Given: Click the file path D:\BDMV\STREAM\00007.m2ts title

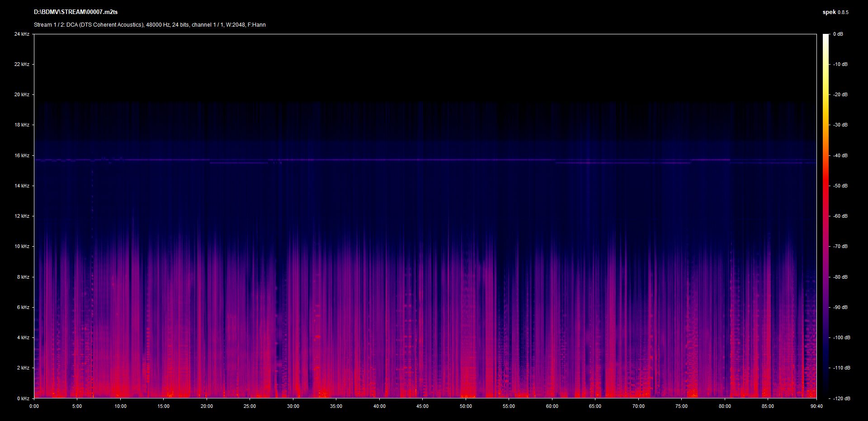Looking at the screenshot, I should [x=75, y=12].
